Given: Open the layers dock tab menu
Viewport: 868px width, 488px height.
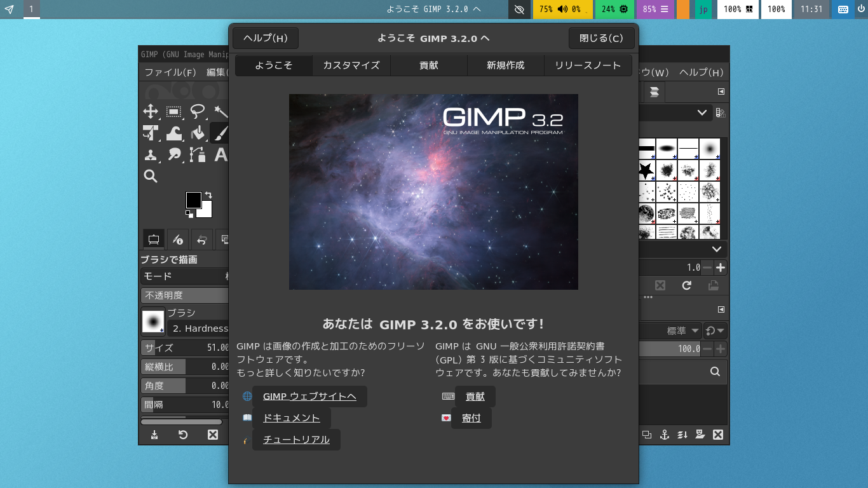Looking at the screenshot, I should tap(721, 309).
